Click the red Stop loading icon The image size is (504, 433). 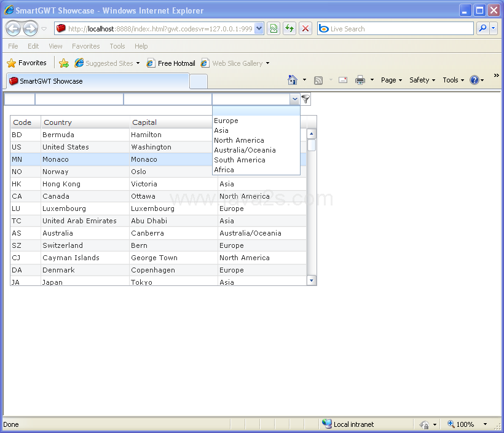(305, 29)
